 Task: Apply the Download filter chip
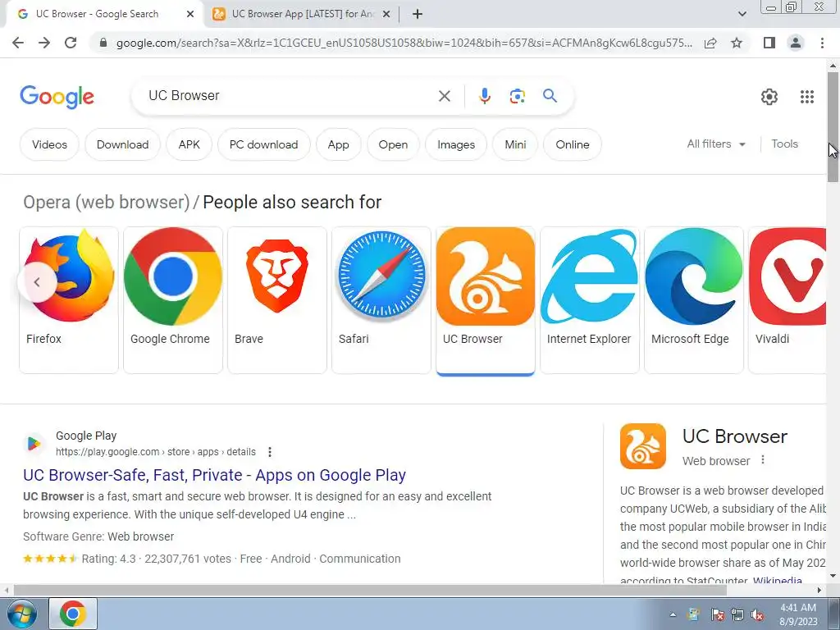click(123, 144)
